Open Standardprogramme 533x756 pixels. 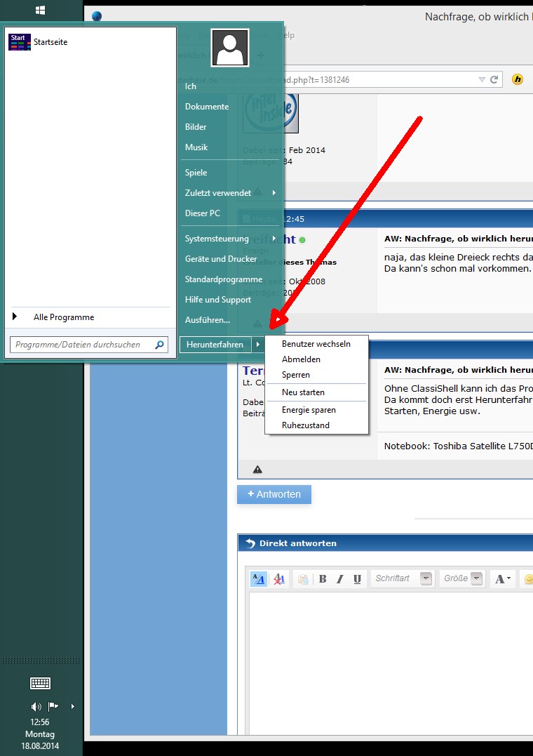(x=224, y=279)
